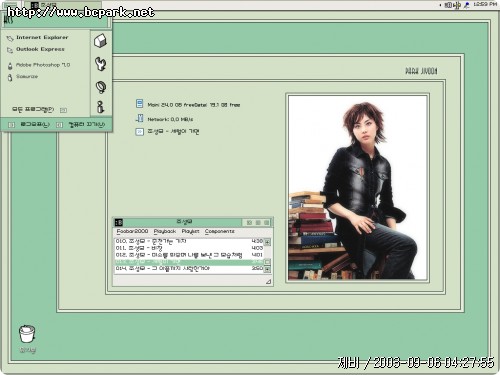
Task: Click the Log Off (로그오프) button
Action: pos(35,124)
